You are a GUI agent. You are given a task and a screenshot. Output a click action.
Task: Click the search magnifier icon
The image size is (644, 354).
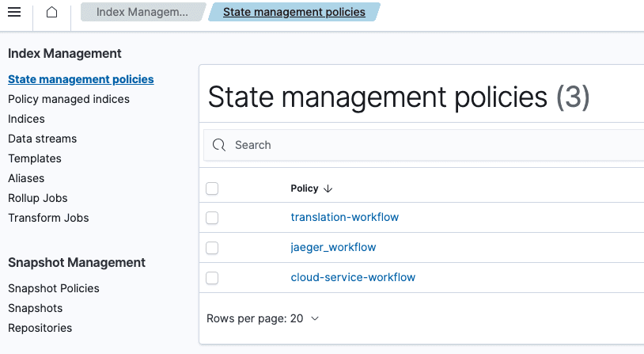(x=219, y=145)
